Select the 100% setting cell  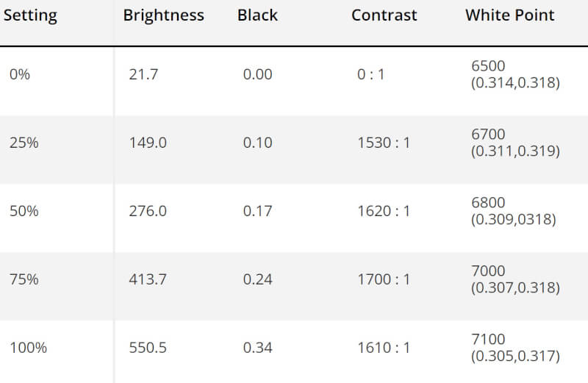28,348
